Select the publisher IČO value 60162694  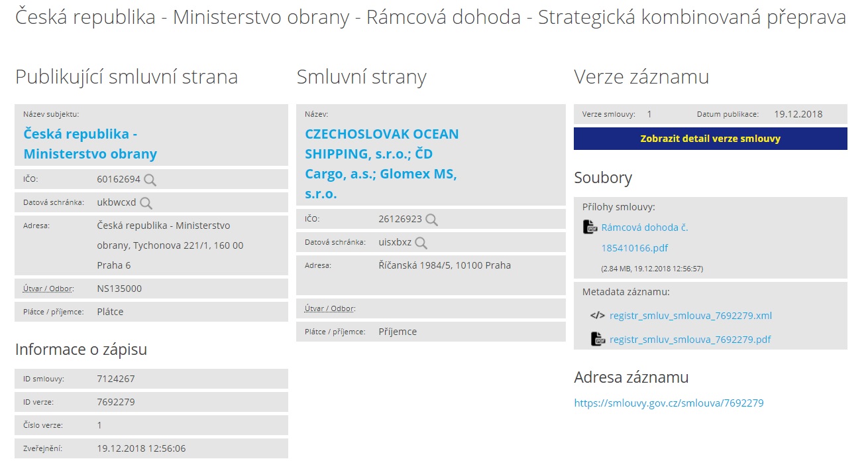coord(119,180)
